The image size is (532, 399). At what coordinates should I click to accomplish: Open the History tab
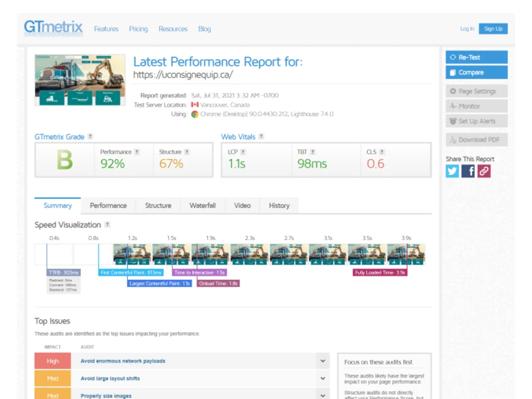point(279,205)
